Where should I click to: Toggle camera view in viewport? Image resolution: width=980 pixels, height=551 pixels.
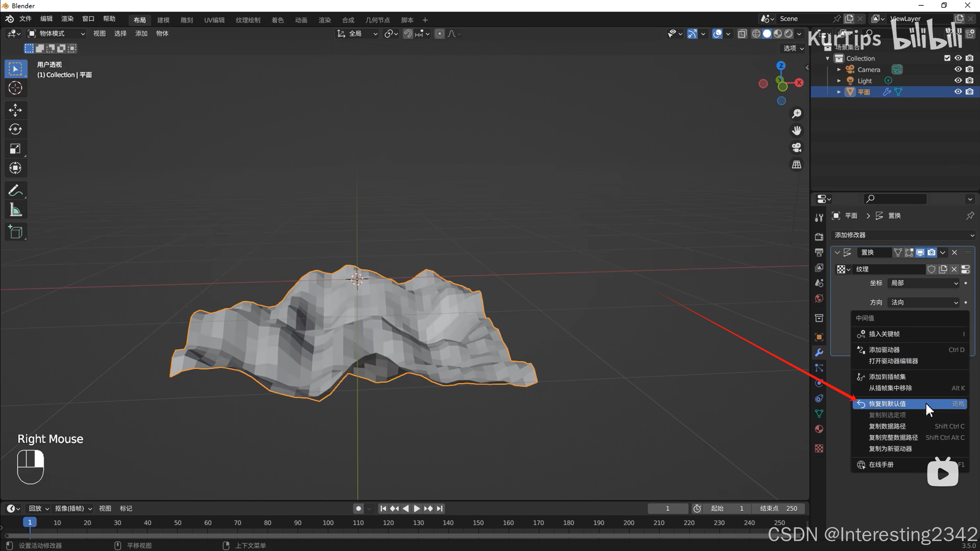tap(797, 147)
